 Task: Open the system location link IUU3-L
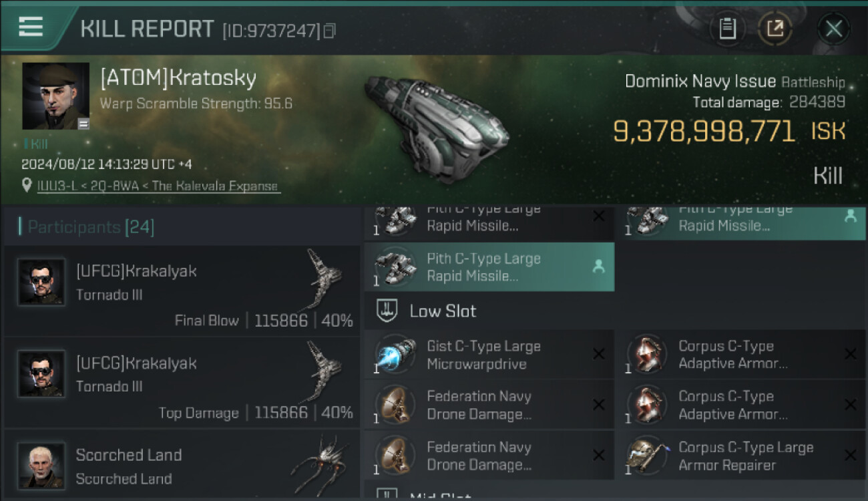[159, 186]
